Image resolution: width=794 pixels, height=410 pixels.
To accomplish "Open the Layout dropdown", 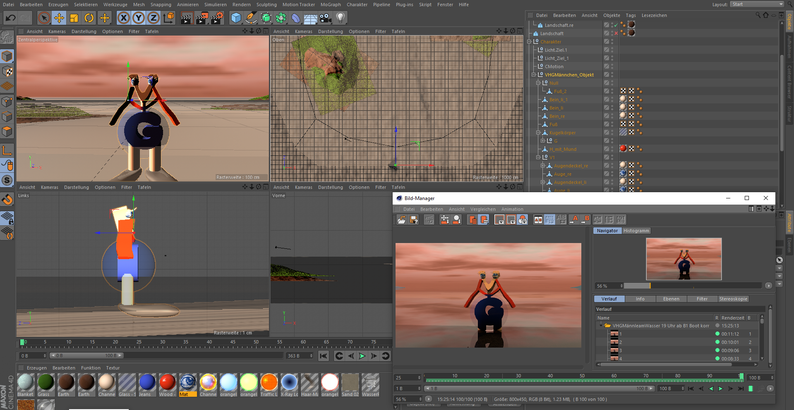I will click(x=757, y=4).
